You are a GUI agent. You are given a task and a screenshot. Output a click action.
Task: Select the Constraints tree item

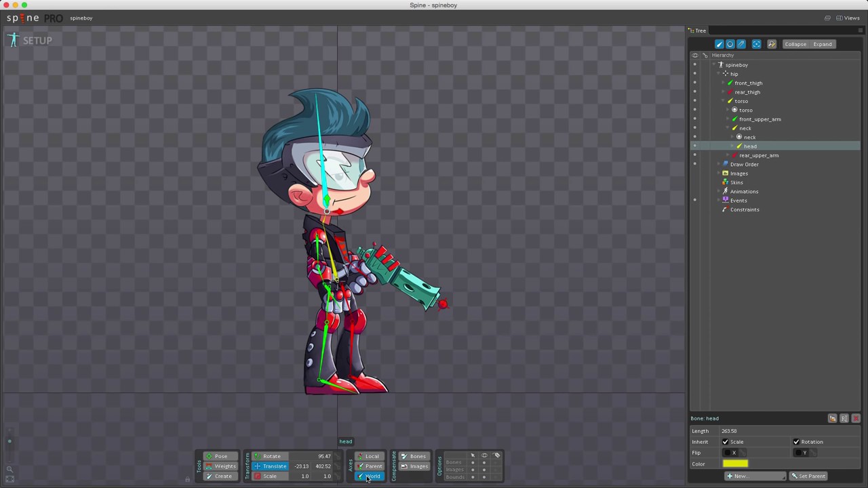pos(745,209)
